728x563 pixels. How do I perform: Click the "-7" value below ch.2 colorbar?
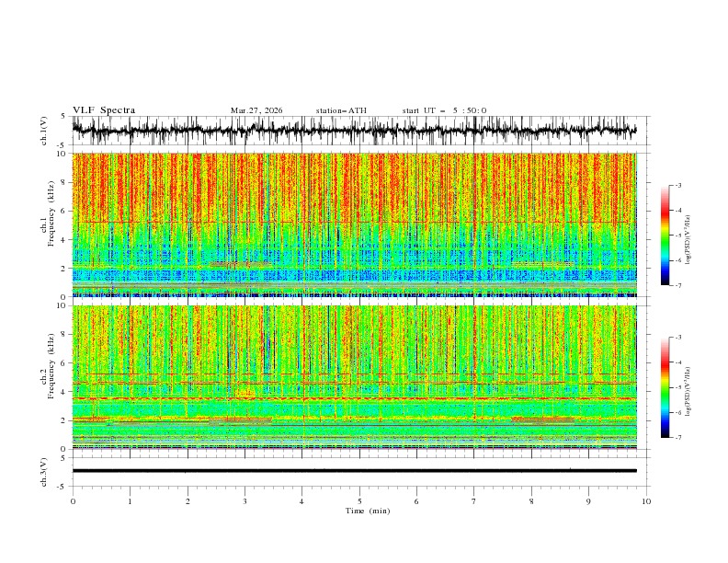click(677, 438)
